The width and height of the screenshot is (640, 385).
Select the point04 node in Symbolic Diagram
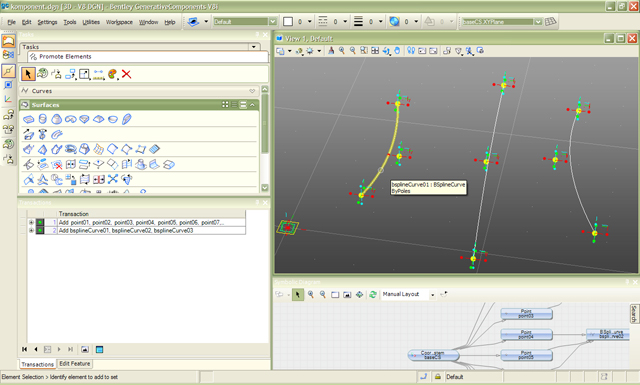tap(526, 334)
